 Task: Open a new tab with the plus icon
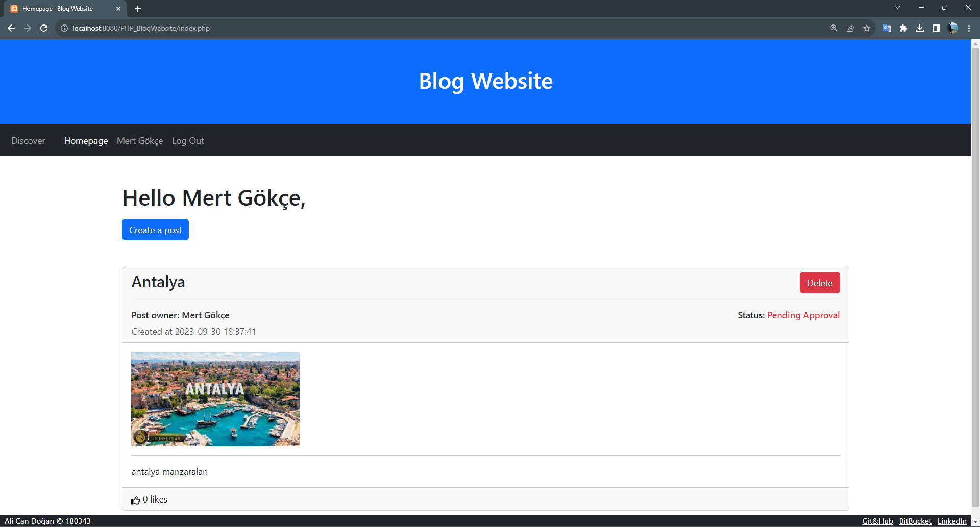point(137,9)
